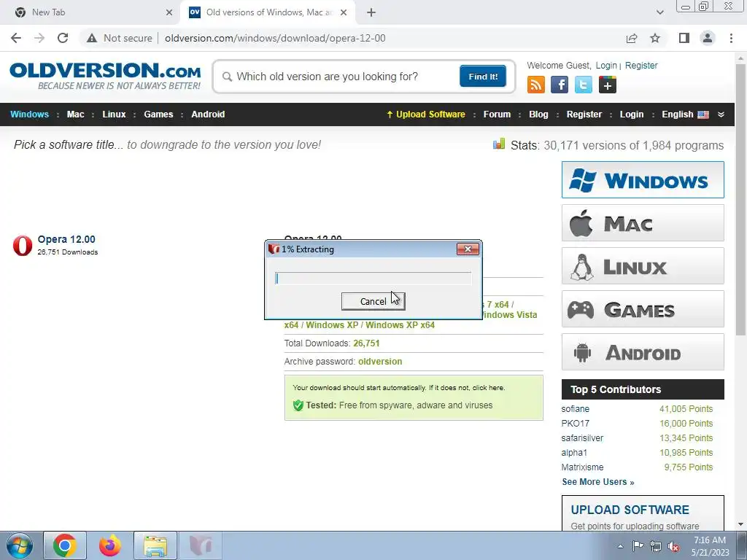This screenshot has width=747, height=560.
Task: Open Blog in the navigation bar
Action: pyautogui.click(x=538, y=114)
